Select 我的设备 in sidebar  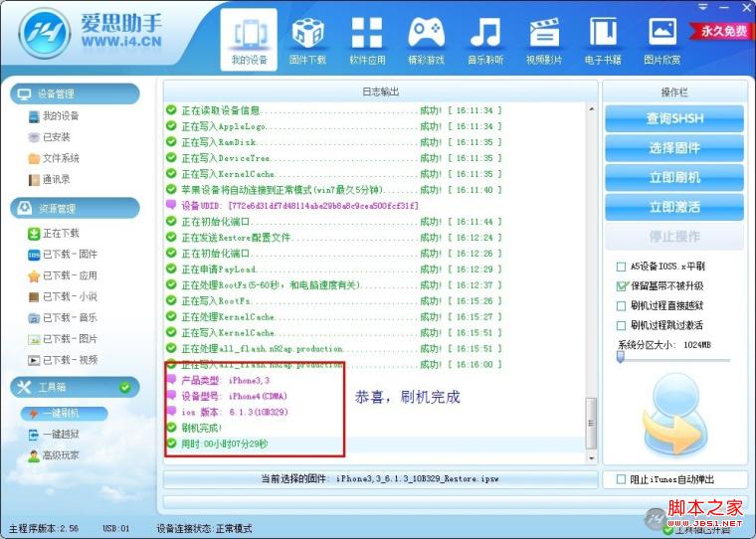[x=54, y=115]
